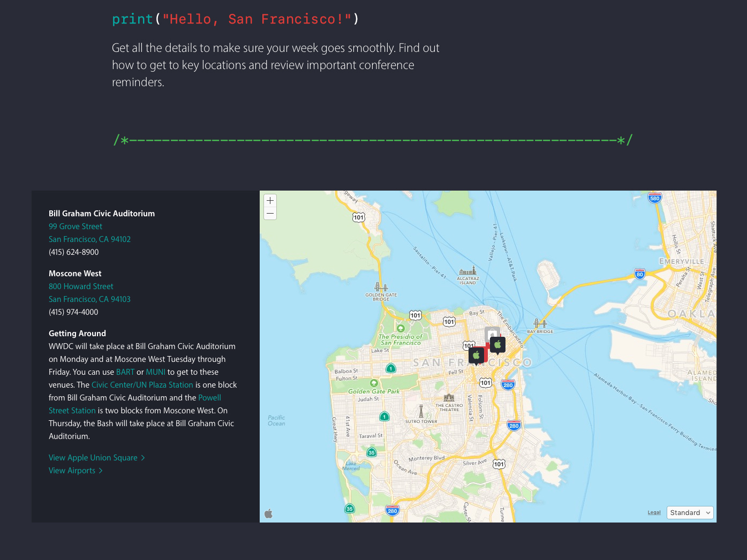Click the Alcatraz Island landmark icon

467,271
